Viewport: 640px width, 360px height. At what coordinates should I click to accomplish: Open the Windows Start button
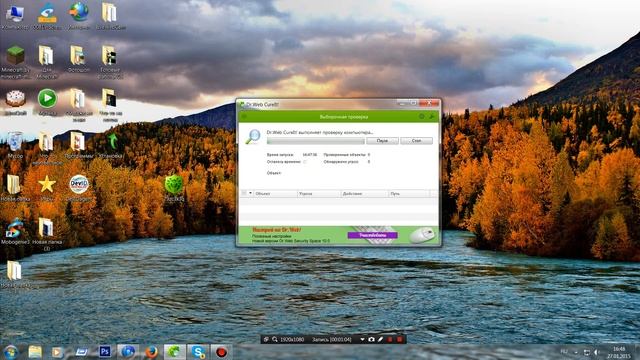(x=11, y=352)
